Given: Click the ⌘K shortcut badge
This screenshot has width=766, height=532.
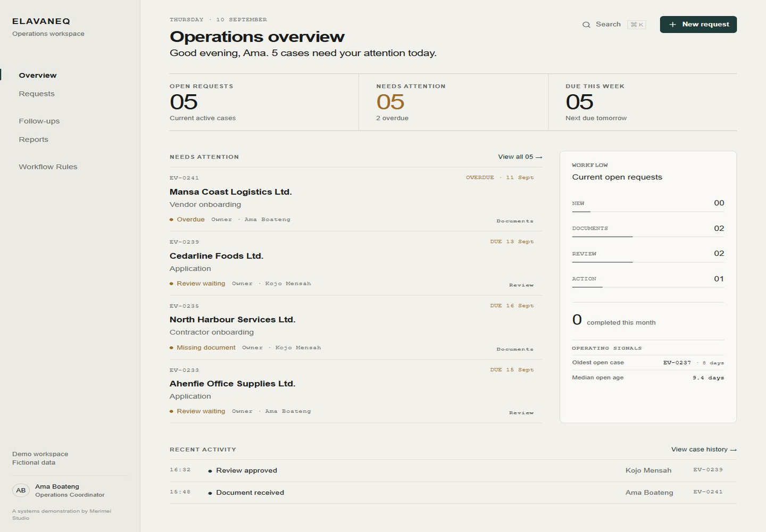Looking at the screenshot, I should (637, 24).
